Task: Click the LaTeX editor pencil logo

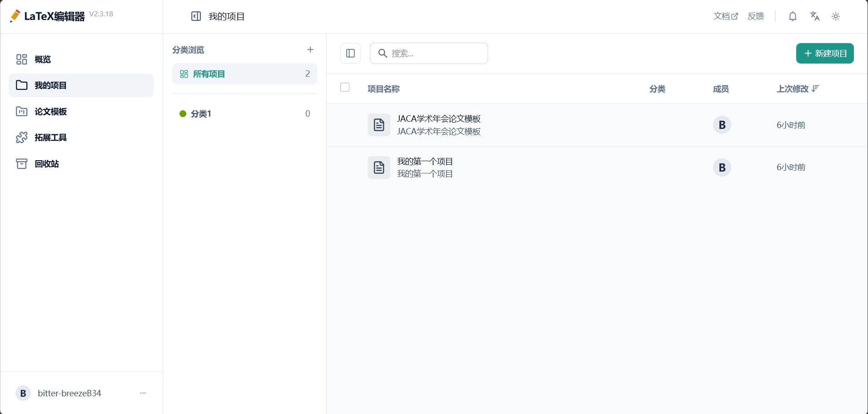Action: pyautogui.click(x=15, y=16)
